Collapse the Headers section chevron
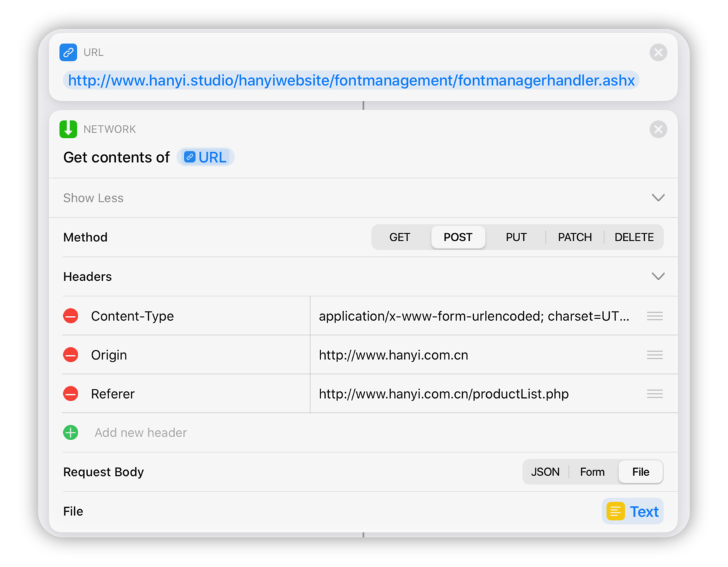Image resolution: width=728 pixels, height=567 pixels. tap(658, 276)
